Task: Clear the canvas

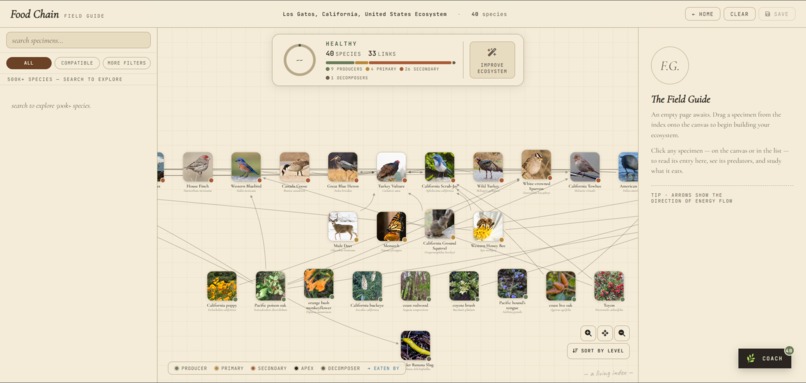Action: click(739, 14)
